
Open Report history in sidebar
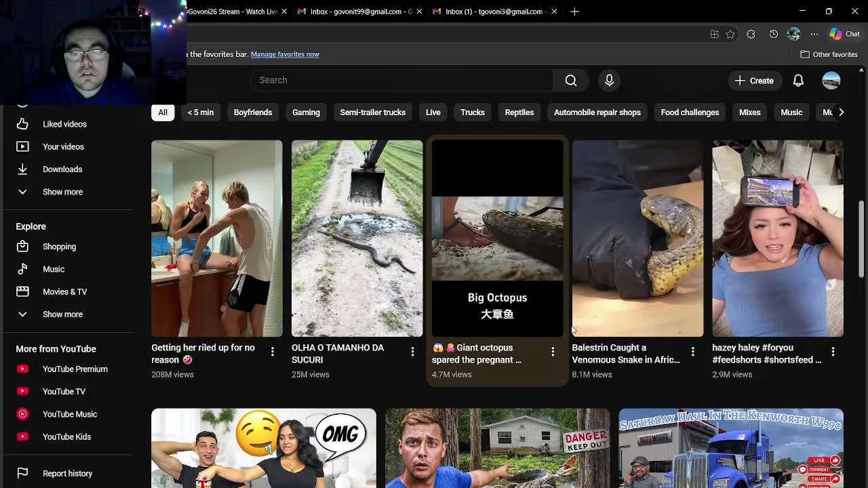point(68,473)
